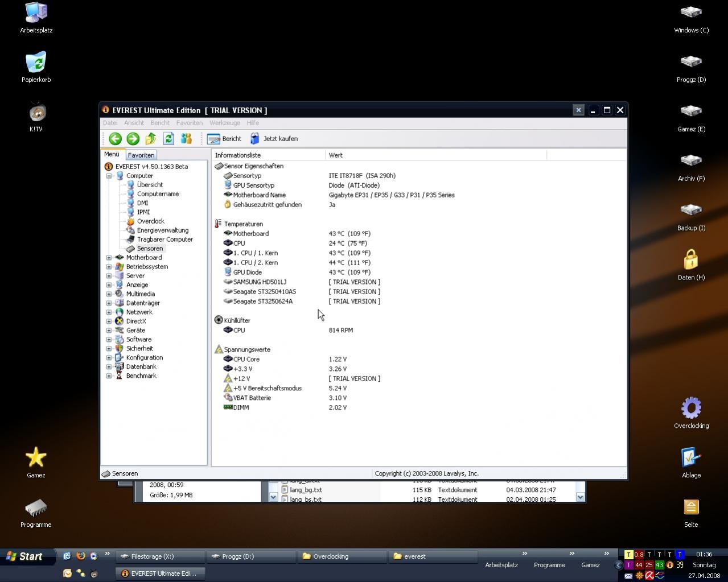Click the green Back arrow in EVEREST toolbar
This screenshot has width=728, height=582.
click(115, 138)
